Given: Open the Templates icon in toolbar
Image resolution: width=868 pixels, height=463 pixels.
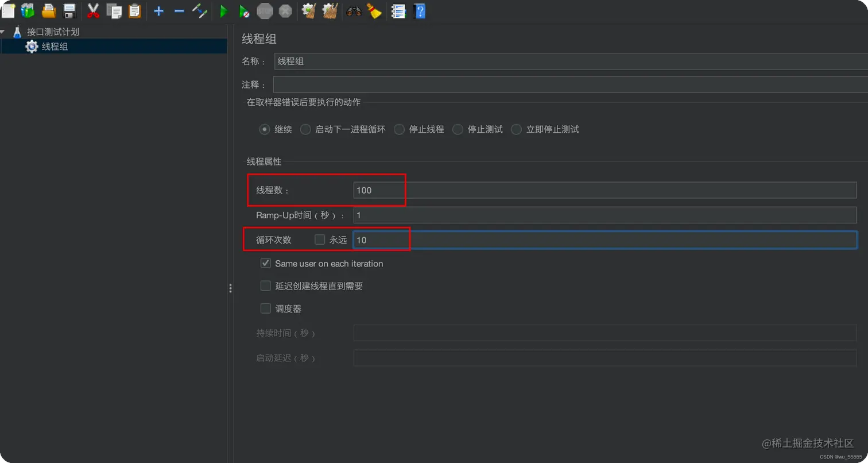Looking at the screenshot, I should click(x=28, y=10).
